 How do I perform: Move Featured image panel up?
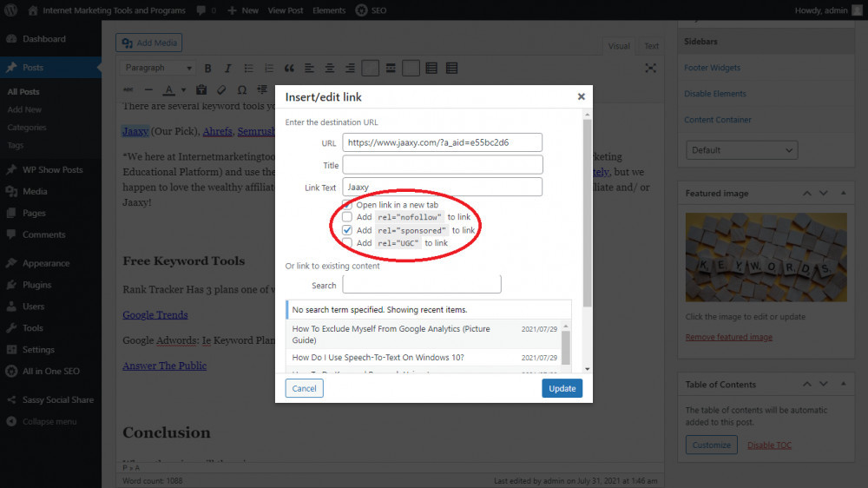click(807, 194)
